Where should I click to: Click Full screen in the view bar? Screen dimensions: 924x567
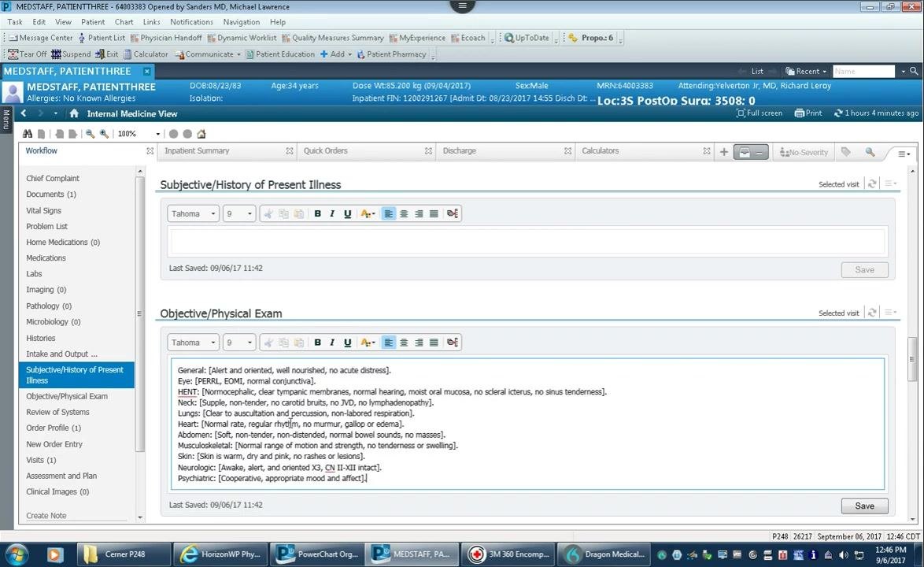point(759,113)
